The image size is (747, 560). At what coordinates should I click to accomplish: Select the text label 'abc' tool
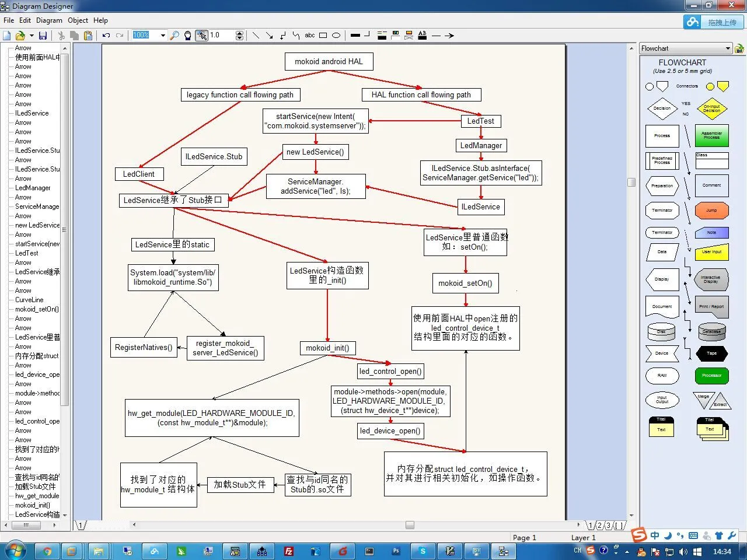[x=310, y=36]
